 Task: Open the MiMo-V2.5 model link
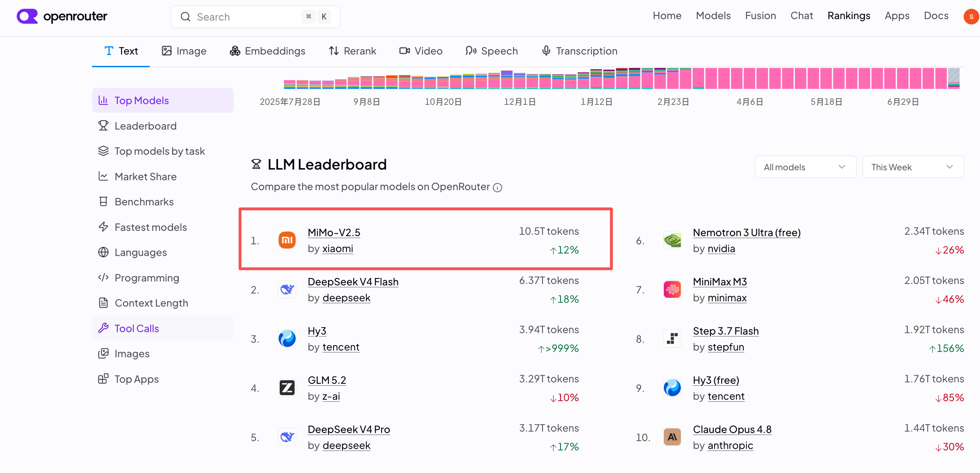pyautogui.click(x=334, y=233)
